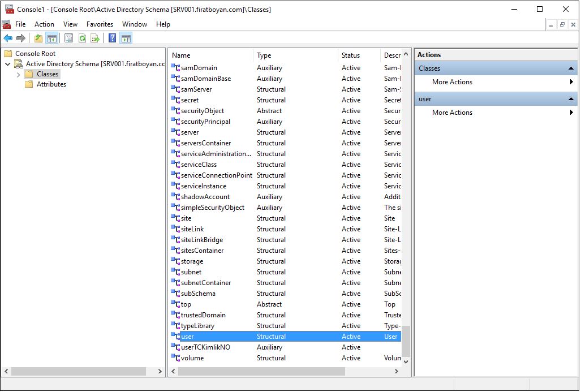
Task: Click the class icon beside top
Action: (175, 304)
